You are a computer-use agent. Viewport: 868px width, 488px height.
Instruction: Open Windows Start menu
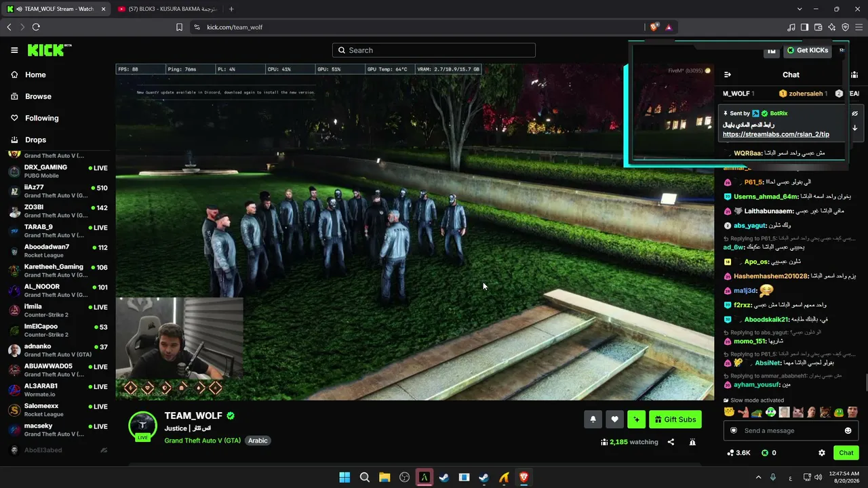pos(344,477)
